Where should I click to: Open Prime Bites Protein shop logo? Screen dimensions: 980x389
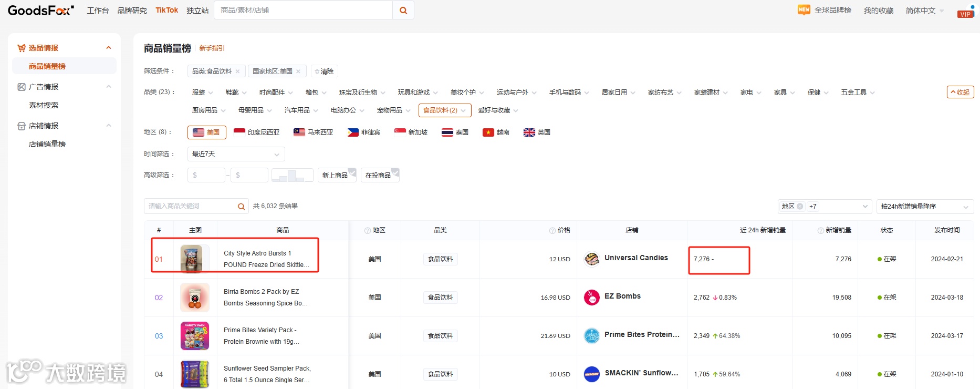(x=592, y=335)
